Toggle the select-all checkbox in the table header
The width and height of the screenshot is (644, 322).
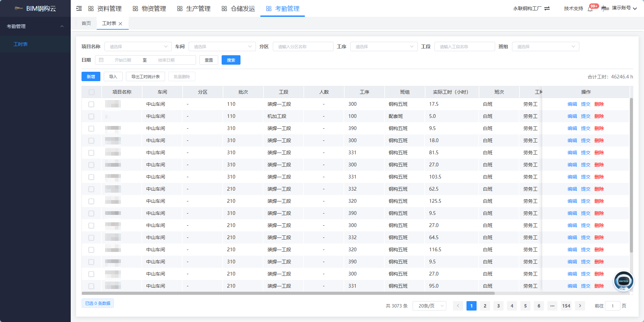[x=92, y=92]
